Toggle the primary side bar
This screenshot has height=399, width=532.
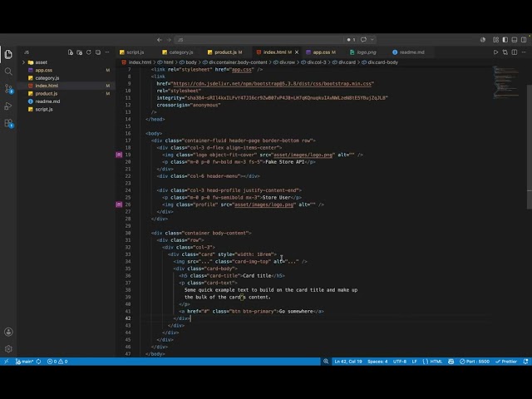point(505,40)
